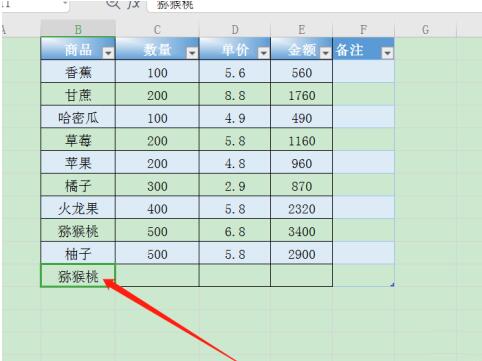This screenshot has height=361, width=482.
Task: Click the amount cell 490
Action: (302, 118)
